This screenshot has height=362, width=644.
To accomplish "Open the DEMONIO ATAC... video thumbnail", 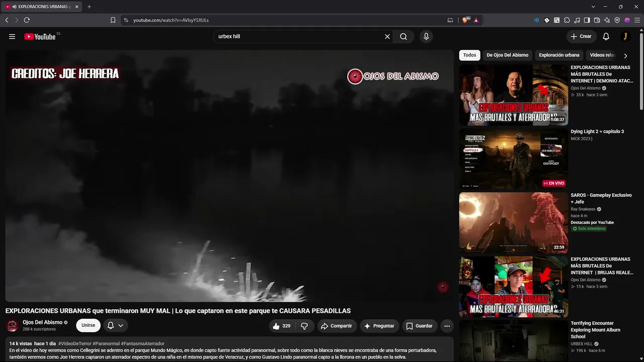I will 513,95.
